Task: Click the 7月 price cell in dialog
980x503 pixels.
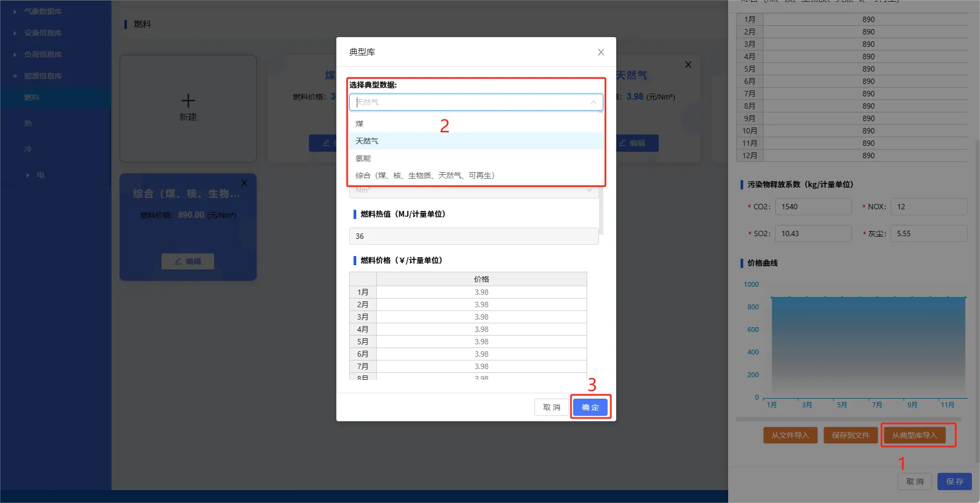Action: (481, 366)
